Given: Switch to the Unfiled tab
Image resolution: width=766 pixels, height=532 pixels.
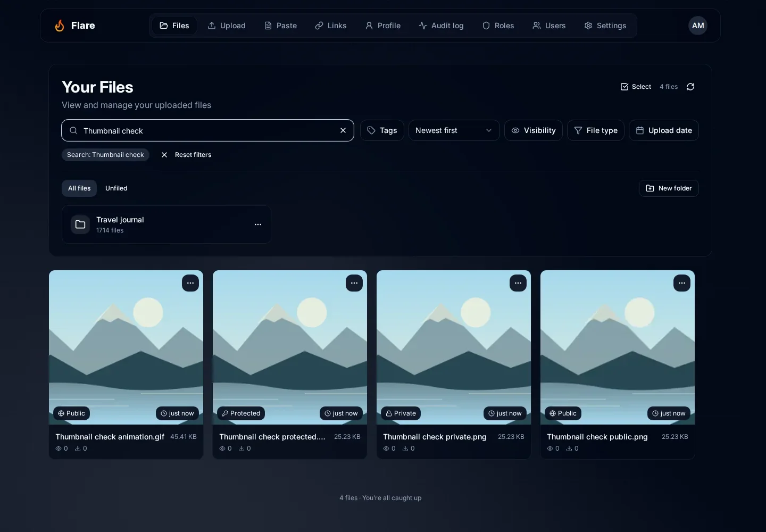Looking at the screenshot, I should coord(116,188).
